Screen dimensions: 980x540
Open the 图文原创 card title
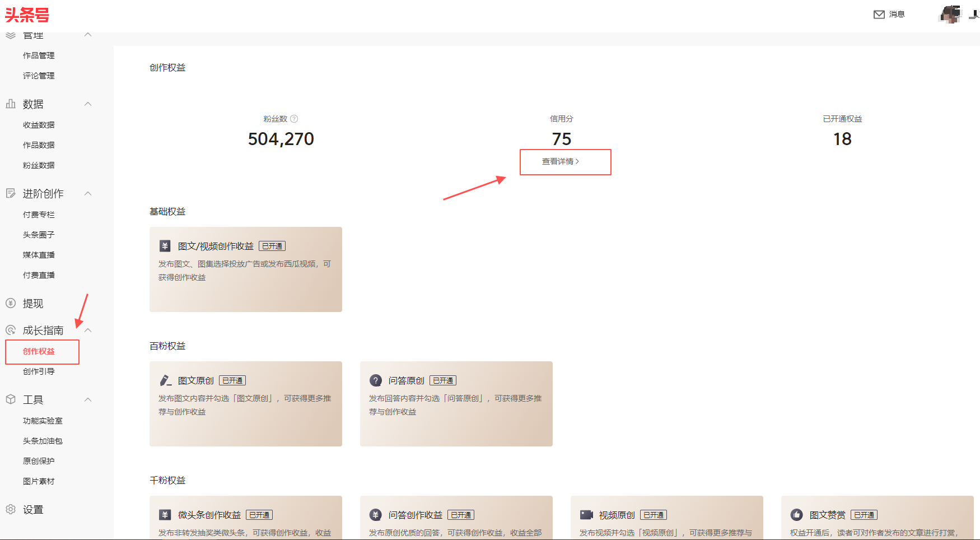tap(196, 380)
